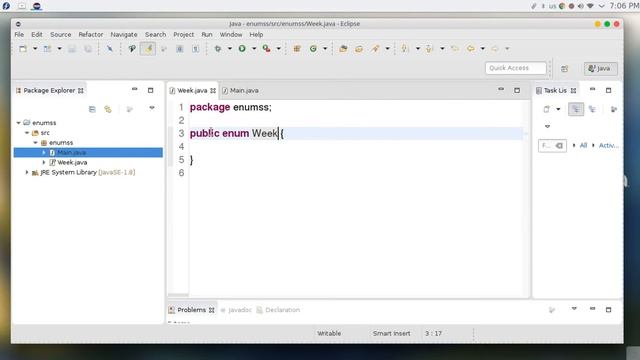Toggle Scheduled presentation in Task List
Viewport: 640px width, 360px height.
[x=592, y=109]
